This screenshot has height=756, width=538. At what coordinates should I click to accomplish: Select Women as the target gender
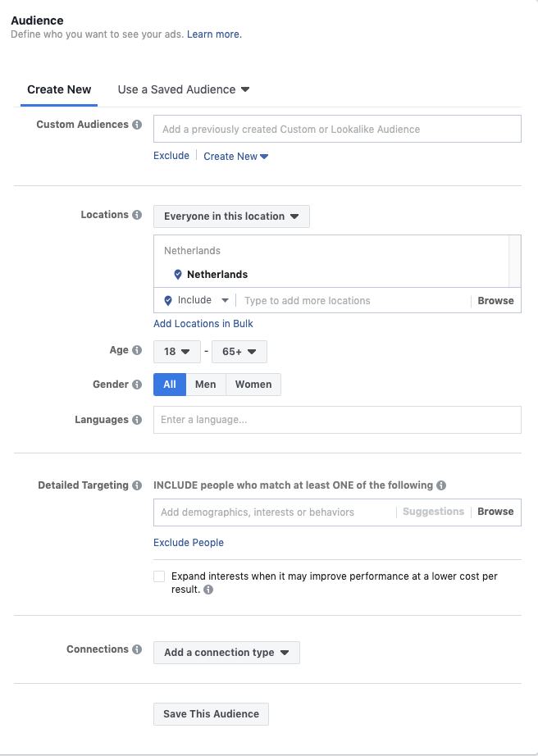coord(253,384)
